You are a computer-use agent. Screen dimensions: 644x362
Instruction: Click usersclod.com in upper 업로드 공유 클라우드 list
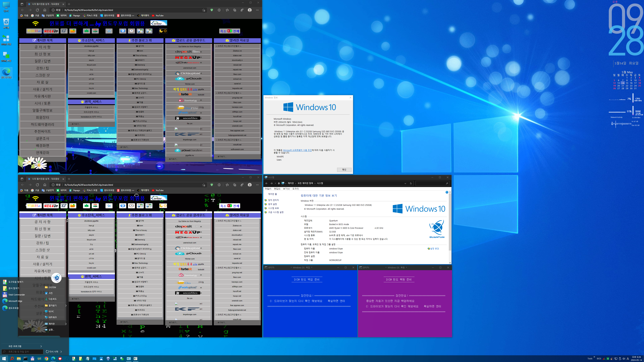coord(190,68)
